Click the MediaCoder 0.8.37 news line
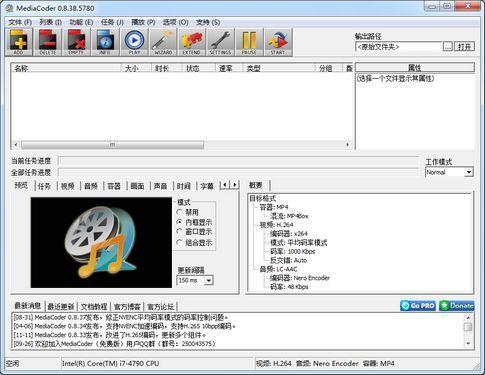Screen dimensions: 485x375 (121, 317)
